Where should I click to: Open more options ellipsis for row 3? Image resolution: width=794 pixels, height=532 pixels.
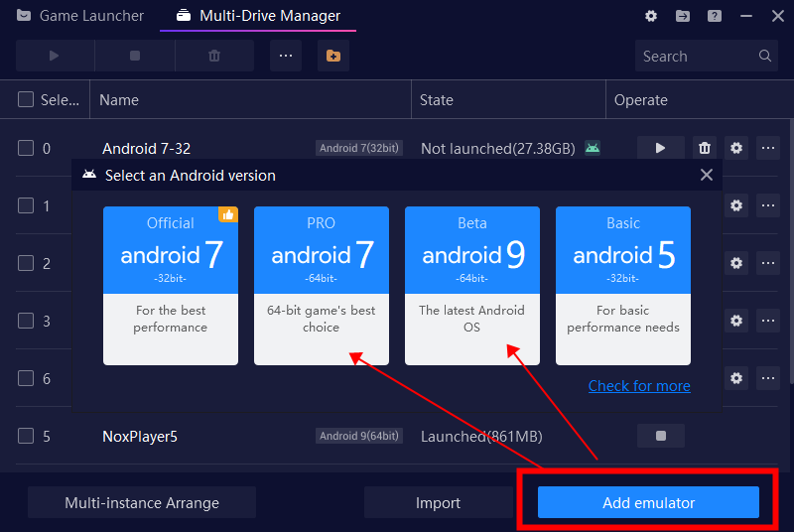click(x=768, y=321)
